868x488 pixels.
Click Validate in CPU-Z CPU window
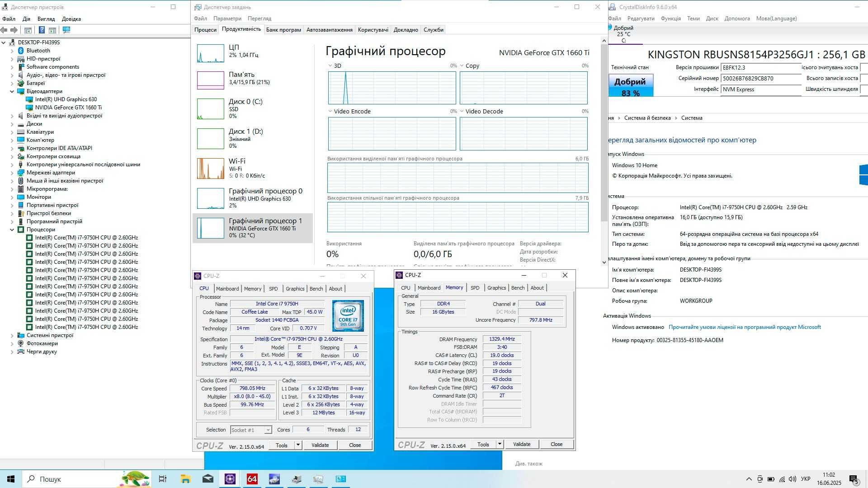point(320,445)
